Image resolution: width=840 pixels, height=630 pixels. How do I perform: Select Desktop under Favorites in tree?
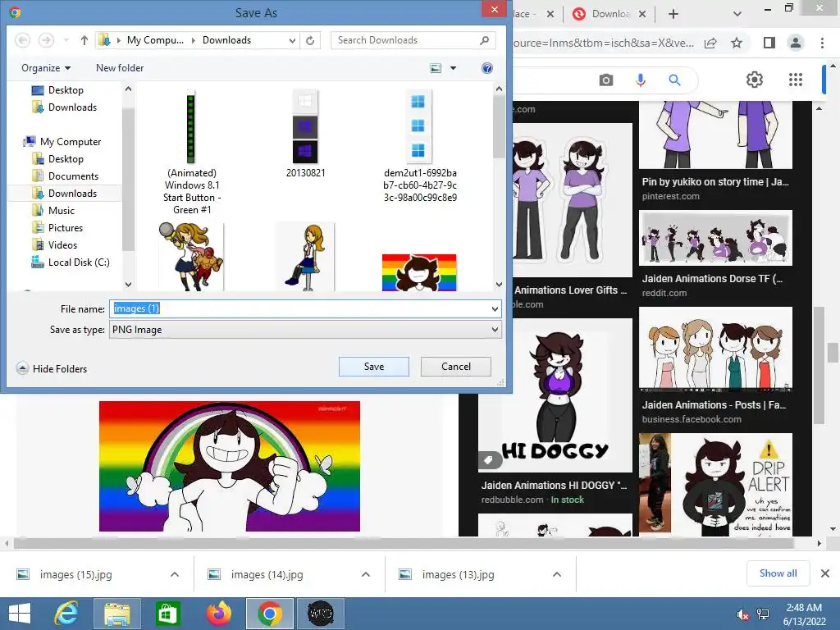pos(58,90)
